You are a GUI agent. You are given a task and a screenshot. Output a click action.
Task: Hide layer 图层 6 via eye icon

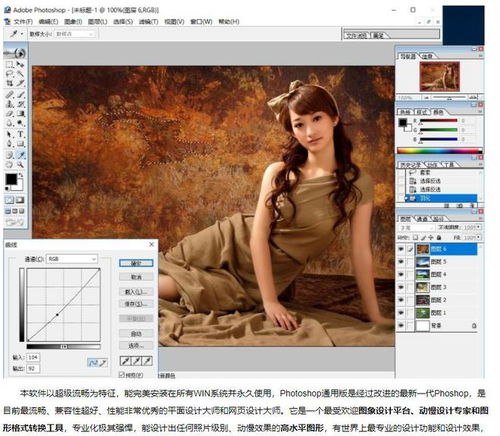(401, 249)
